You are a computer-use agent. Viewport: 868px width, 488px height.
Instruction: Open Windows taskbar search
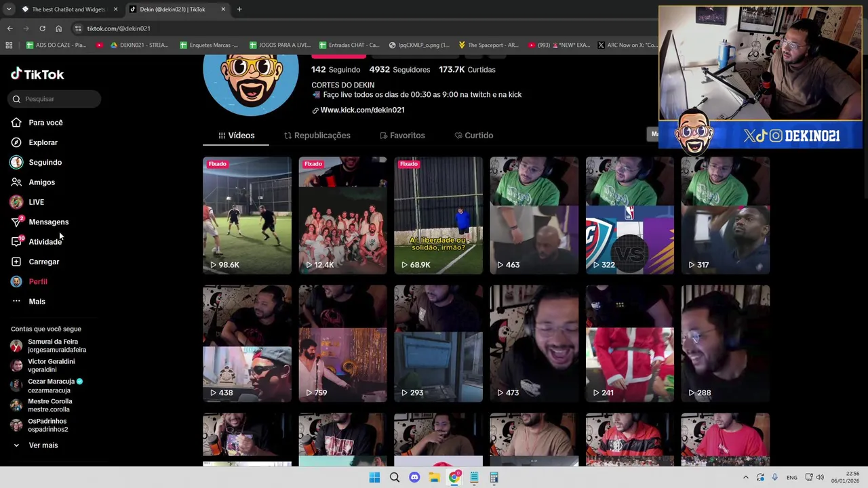(x=394, y=478)
